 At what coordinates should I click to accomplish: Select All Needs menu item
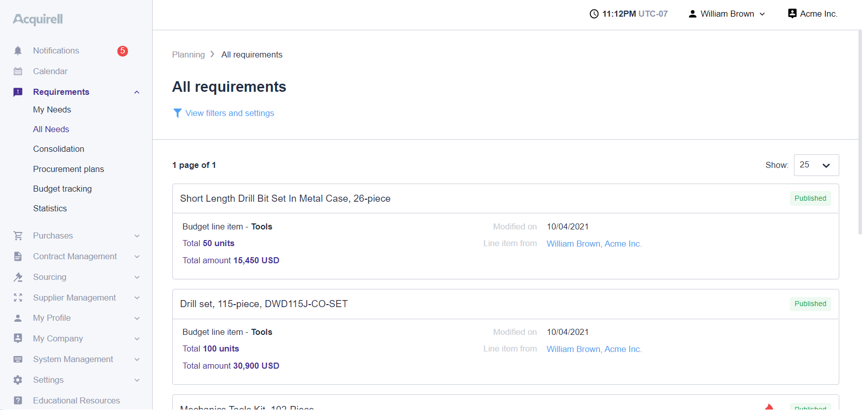click(x=51, y=129)
